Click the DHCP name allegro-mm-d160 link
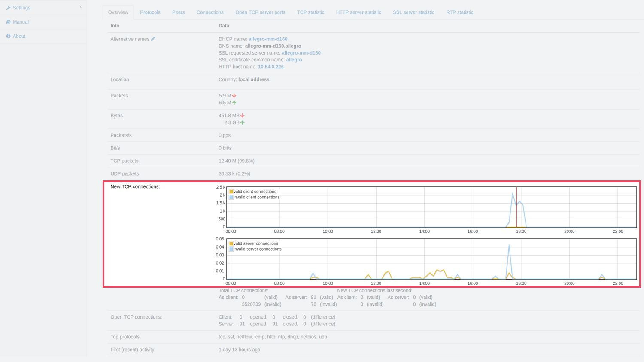 coord(268,39)
